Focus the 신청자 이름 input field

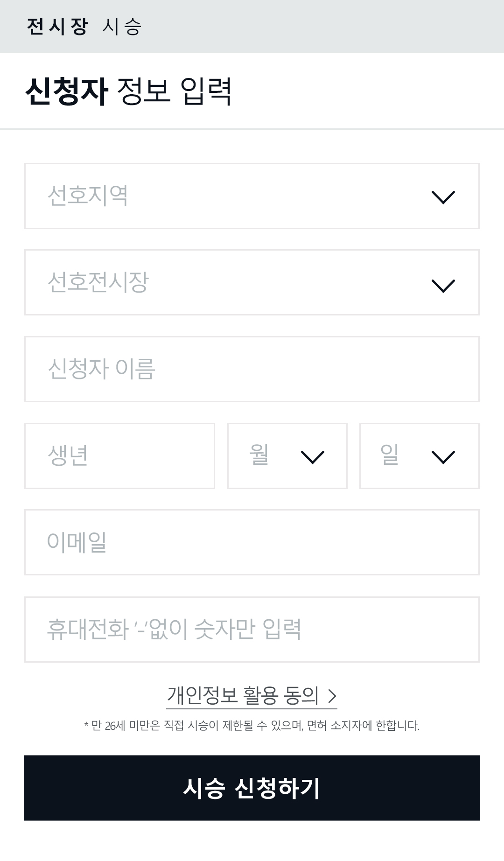[252, 369]
